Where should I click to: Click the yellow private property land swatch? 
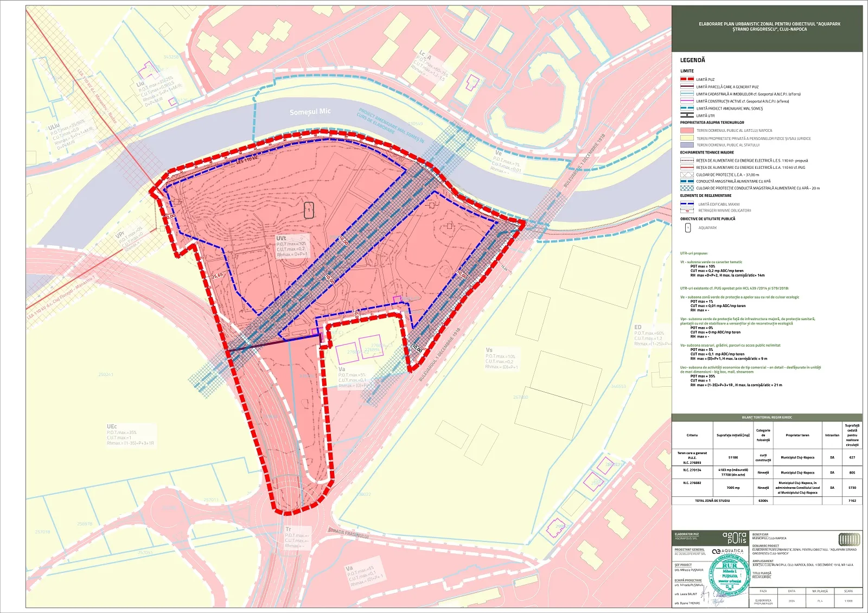pyautogui.click(x=687, y=138)
